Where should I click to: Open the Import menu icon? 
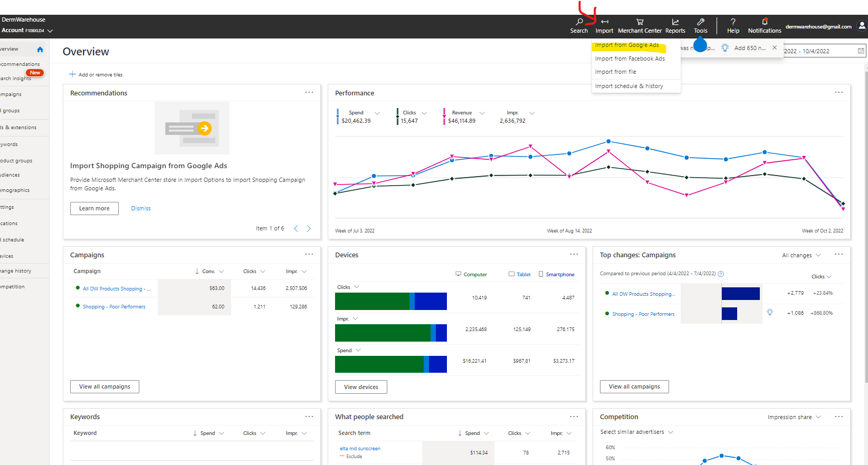605,22
